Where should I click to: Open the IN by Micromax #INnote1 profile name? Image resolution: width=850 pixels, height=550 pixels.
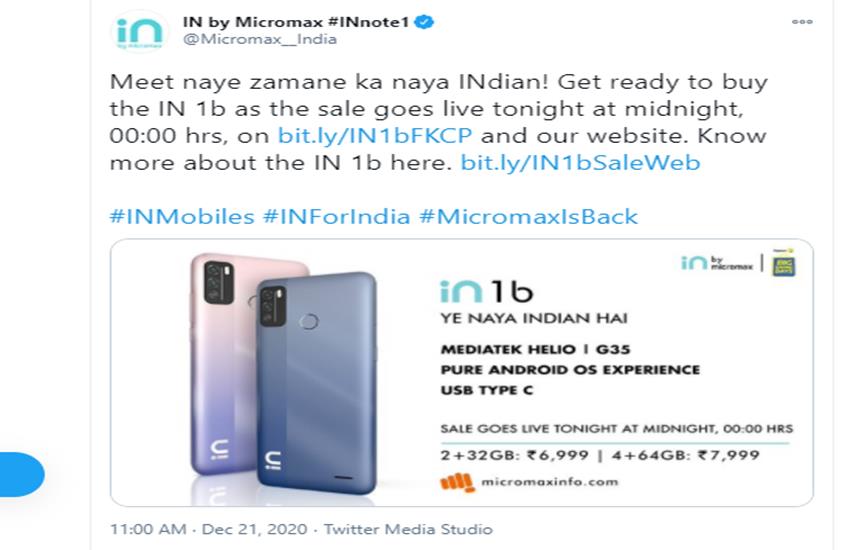296,22
